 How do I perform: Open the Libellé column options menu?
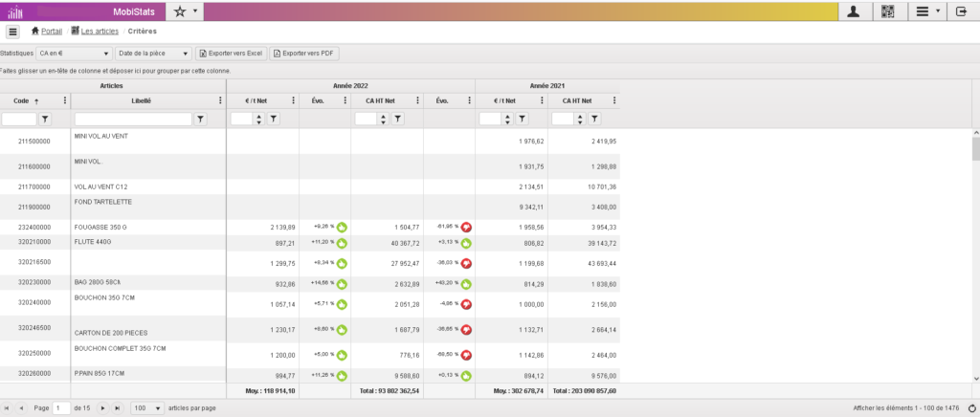tap(219, 100)
